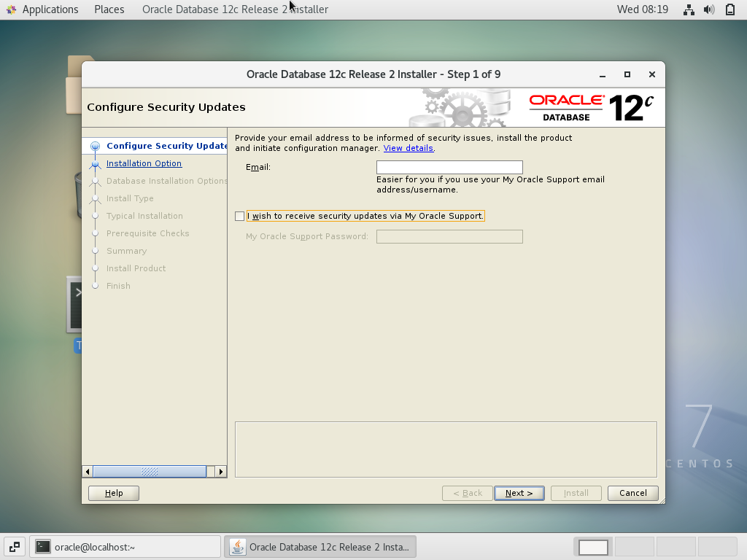747x560 pixels.
Task: Select Oracle Database Installer taskbar entry
Action: [320, 547]
